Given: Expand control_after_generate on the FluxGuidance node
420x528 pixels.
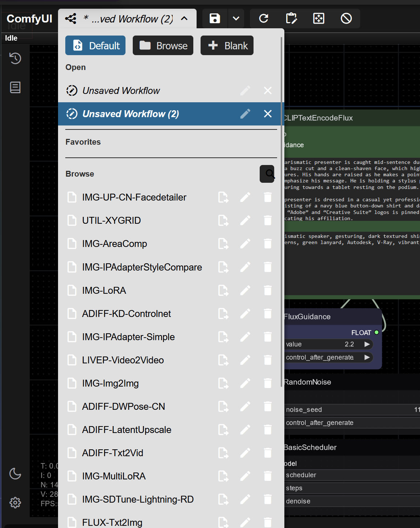Looking at the screenshot, I should point(367,357).
